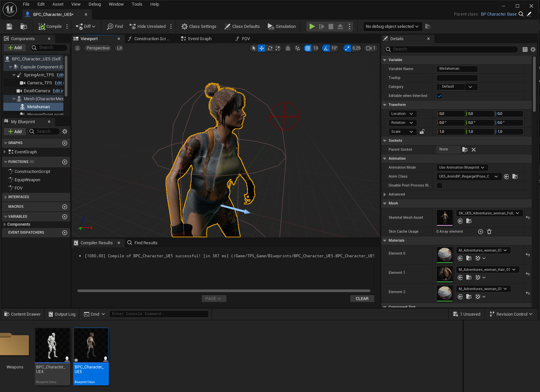
Task: Select the rotate gizmo tool in viewport
Action: click(x=270, y=48)
